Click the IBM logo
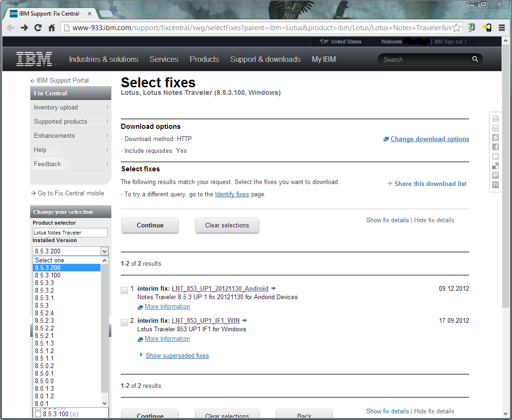The width and height of the screenshot is (512, 420). point(34,59)
